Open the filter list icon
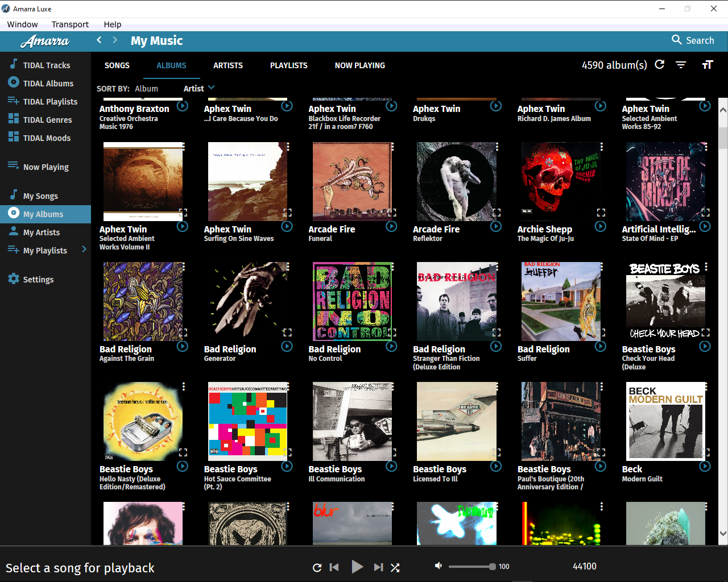This screenshot has height=582, width=728. [681, 65]
